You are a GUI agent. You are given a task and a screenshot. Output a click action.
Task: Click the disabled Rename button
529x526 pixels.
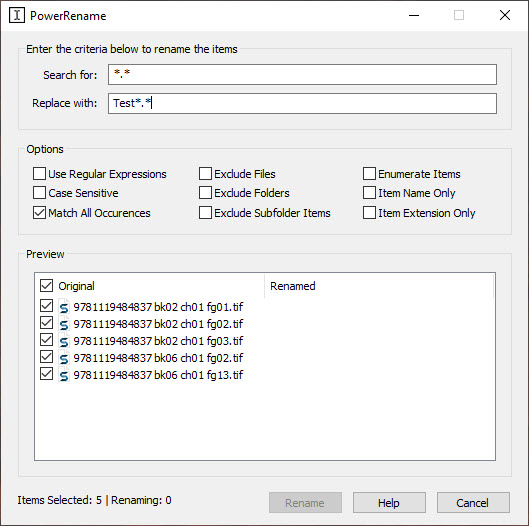pyautogui.click(x=305, y=503)
